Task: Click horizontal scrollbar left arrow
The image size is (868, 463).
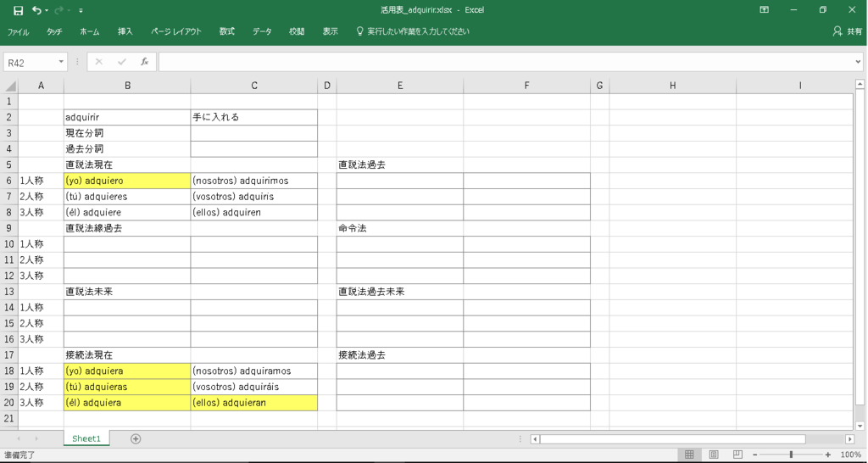Action: (x=535, y=439)
